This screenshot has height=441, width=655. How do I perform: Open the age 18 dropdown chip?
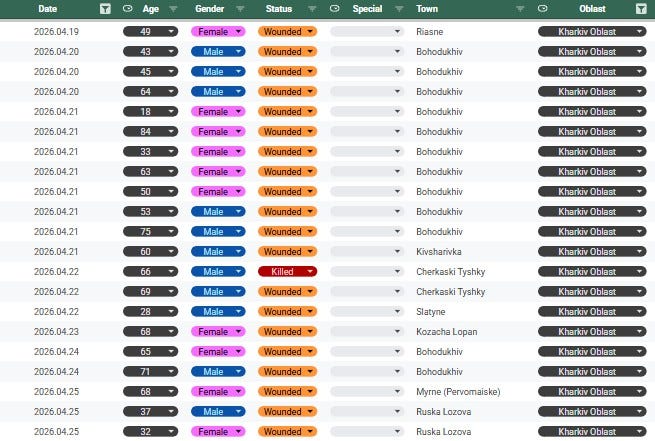[150, 112]
